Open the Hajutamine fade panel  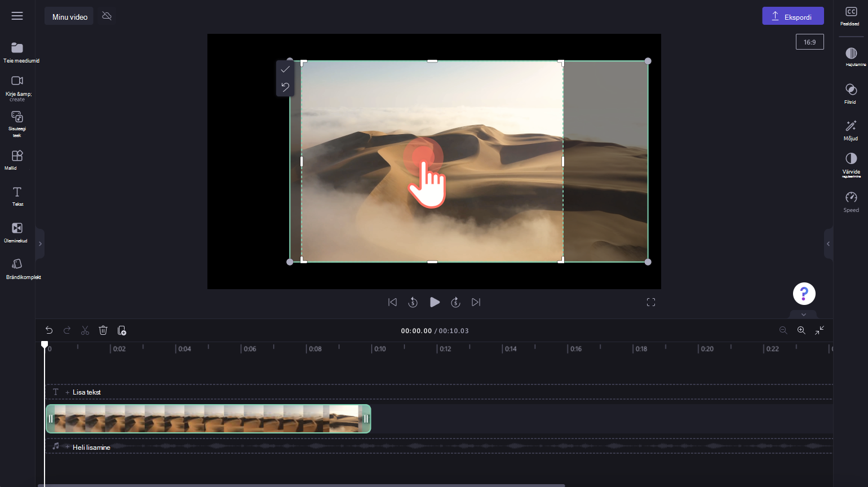[x=851, y=57]
